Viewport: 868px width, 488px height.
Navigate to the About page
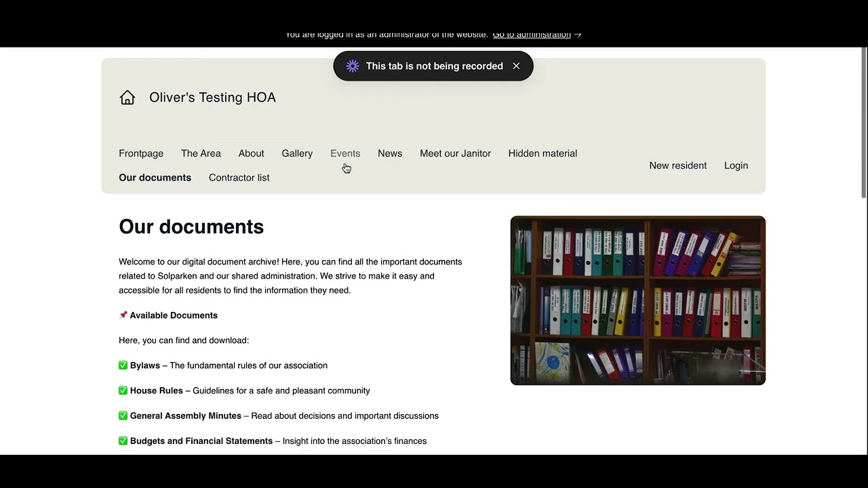tap(251, 153)
